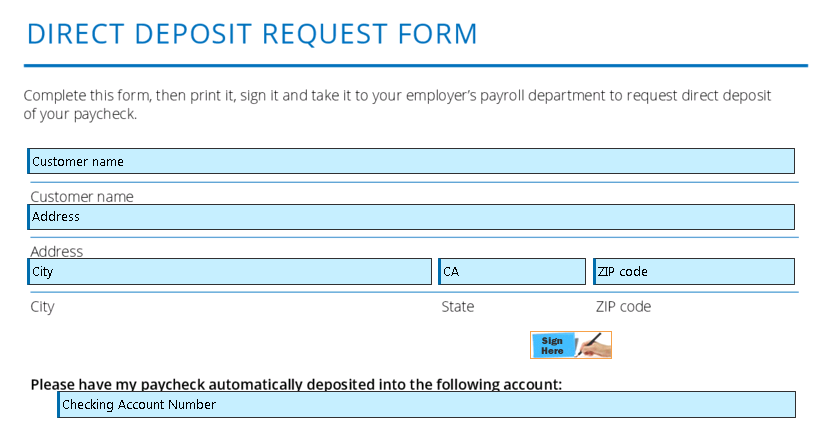Focus the ZIP code input field
This screenshot has width=827, height=447.
point(694,272)
